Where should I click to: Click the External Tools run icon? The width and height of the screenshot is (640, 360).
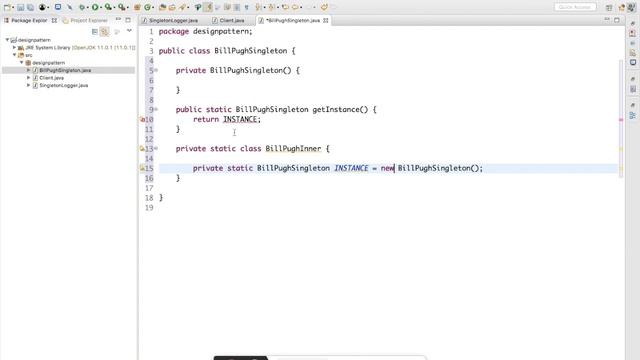tap(121, 7)
